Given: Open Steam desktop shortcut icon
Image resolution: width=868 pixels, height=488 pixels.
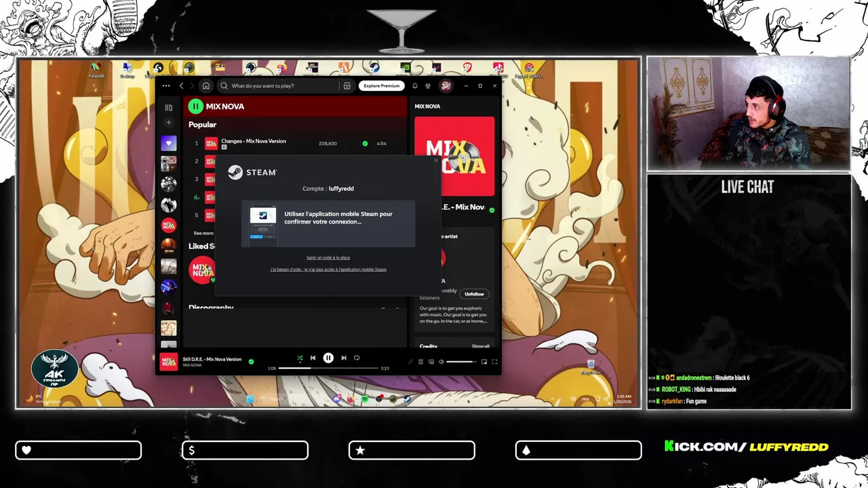Looking at the screenshot, I should tap(374, 68).
